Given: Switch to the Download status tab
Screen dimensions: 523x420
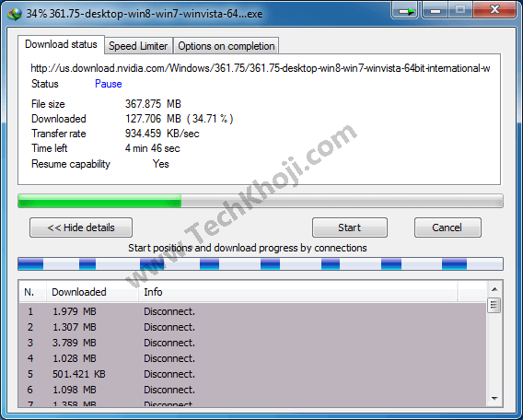Looking at the screenshot, I should (x=61, y=44).
